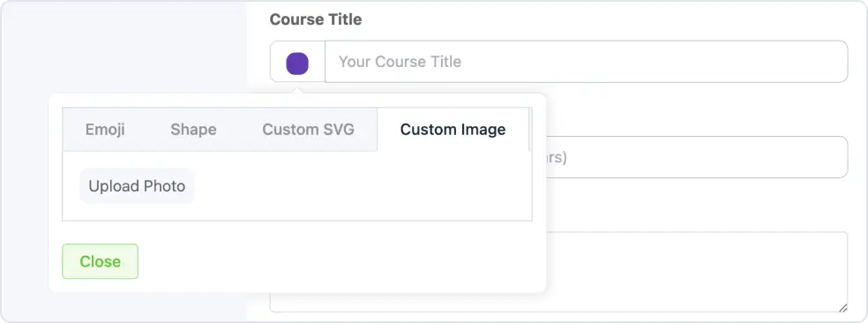The image size is (868, 323).
Task: Click the purple rounded-square course icon
Action: click(297, 64)
